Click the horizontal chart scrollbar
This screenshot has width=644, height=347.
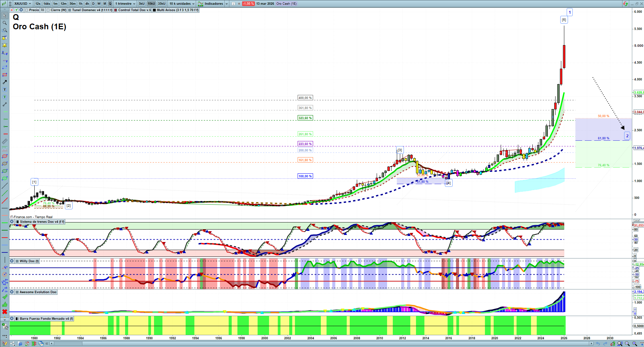pos(319,344)
